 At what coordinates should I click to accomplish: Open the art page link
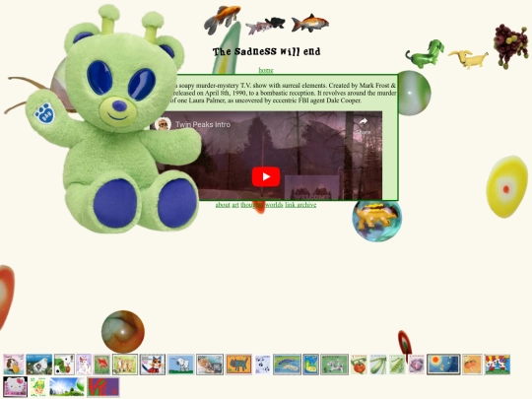click(235, 205)
